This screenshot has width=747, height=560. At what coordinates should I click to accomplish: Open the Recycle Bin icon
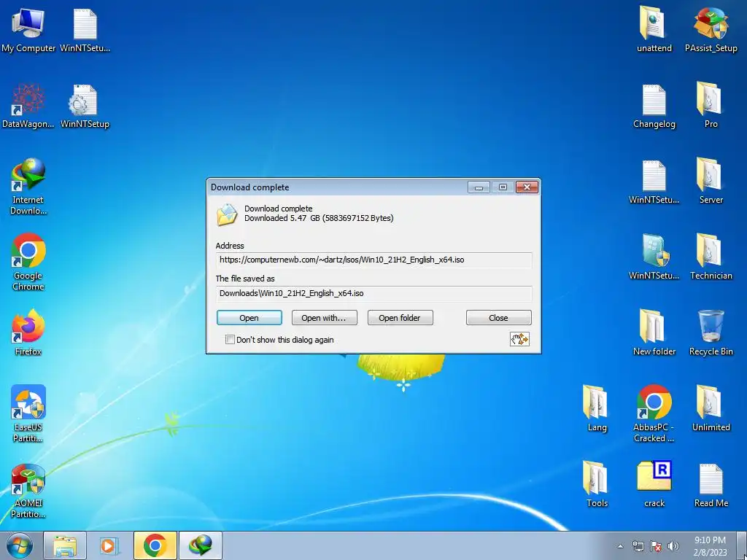pyautogui.click(x=711, y=332)
